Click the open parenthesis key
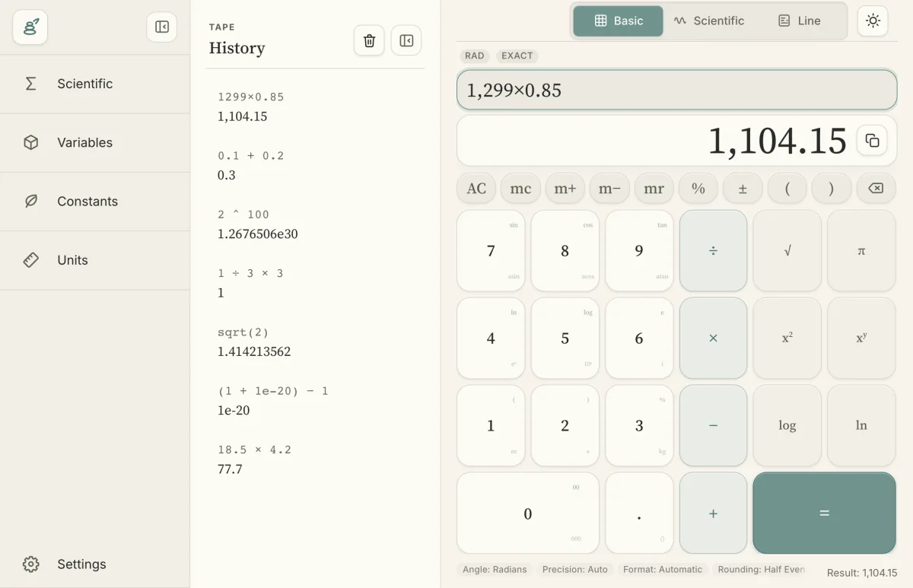This screenshot has height=588, width=913. pos(787,189)
